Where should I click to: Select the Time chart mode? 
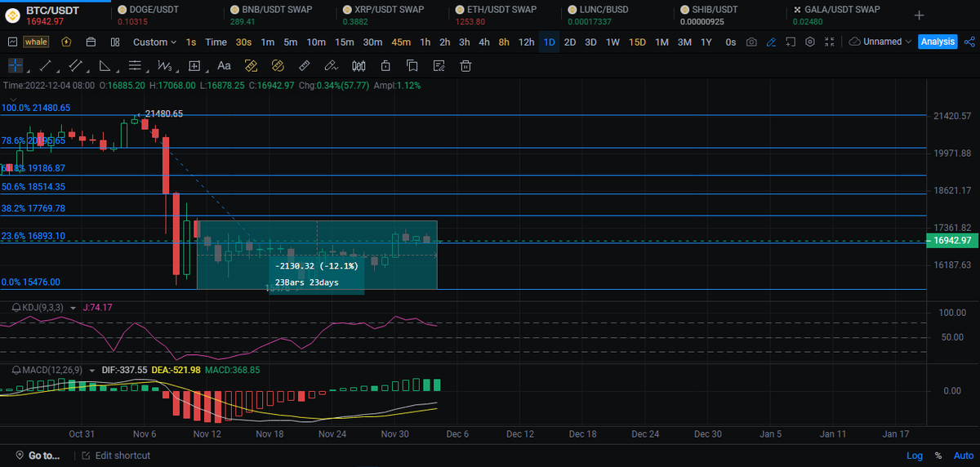tap(216, 42)
